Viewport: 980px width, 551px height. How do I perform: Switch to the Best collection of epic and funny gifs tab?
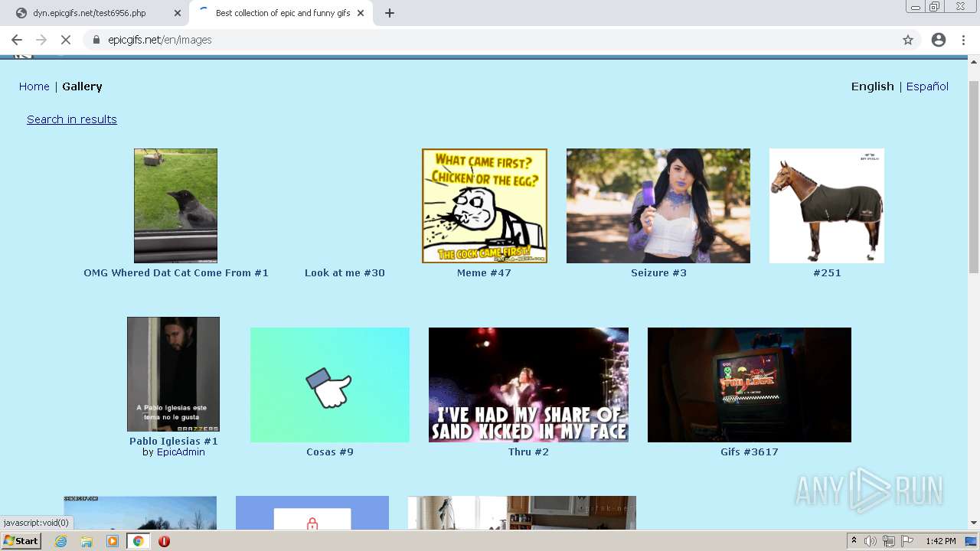(283, 13)
